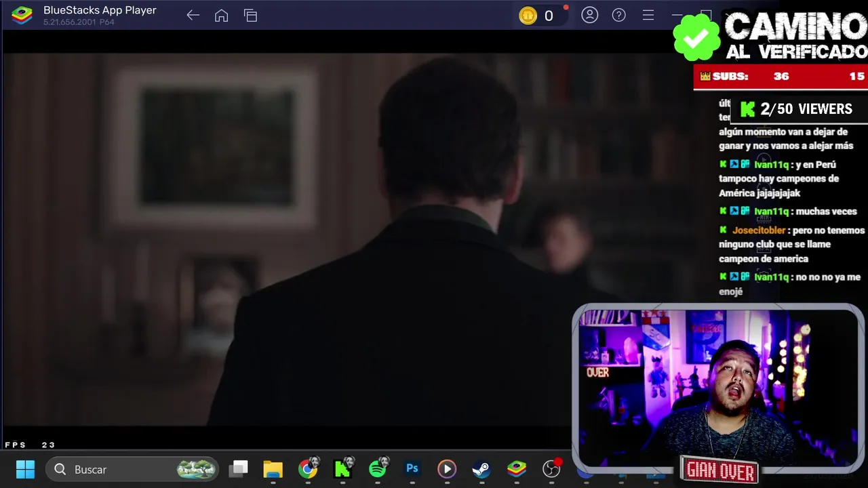Switch to BlueStacks via the taskbar icon

click(517, 469)
